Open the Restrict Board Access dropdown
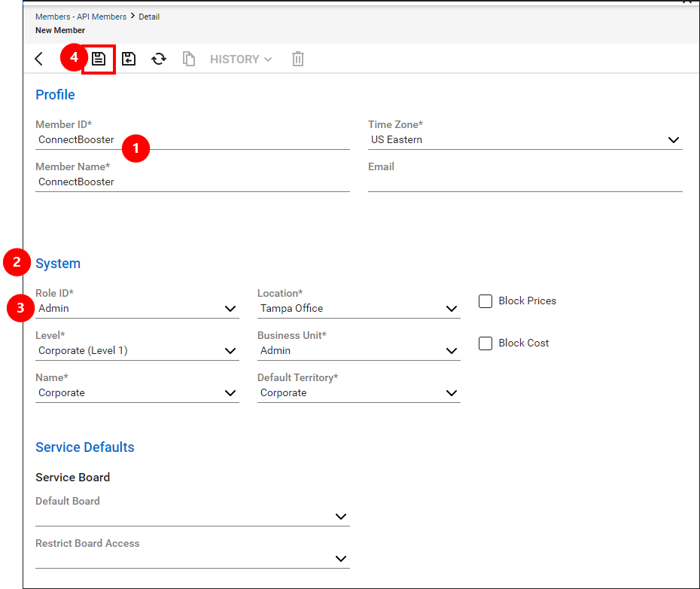Image resolution: width=700 pixels, height=589 pixels. (x=341, y=559)
